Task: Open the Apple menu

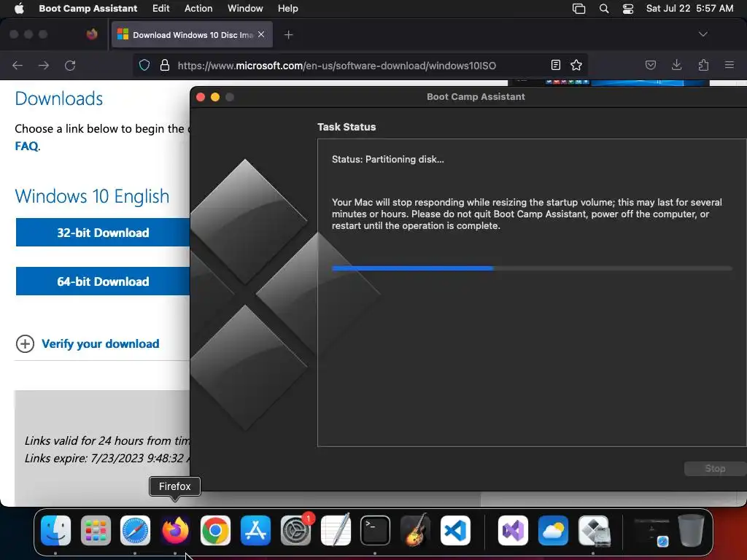Action: point(19,8)
